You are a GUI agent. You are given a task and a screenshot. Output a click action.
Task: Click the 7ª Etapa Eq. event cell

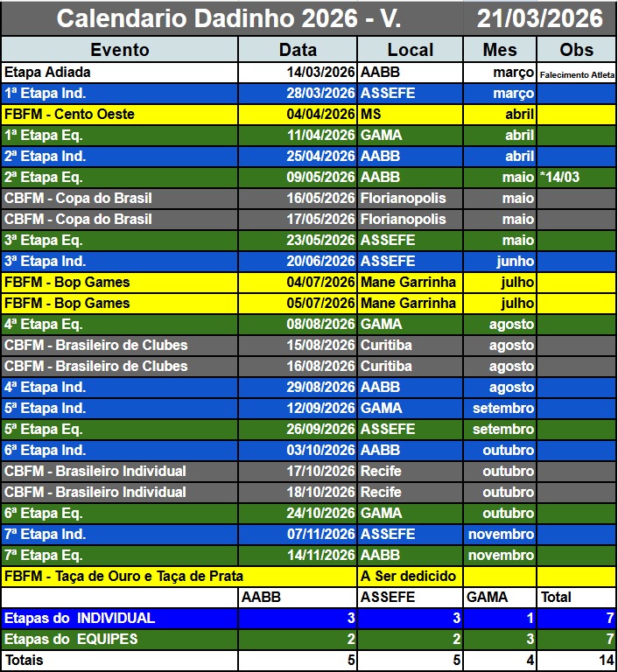(120, 556)
